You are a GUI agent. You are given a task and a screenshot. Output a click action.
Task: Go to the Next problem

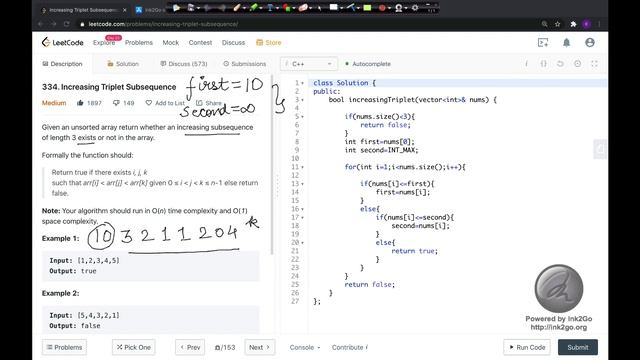click(x=260, y=347)
